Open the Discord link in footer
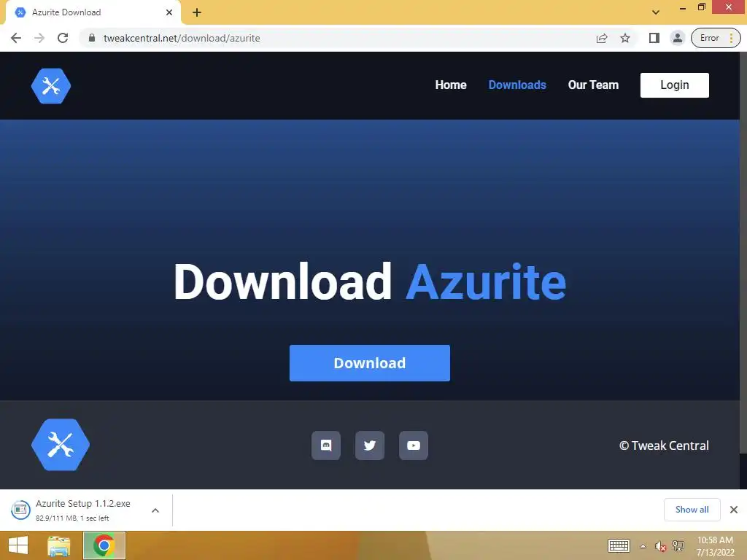Viewport: 747px width, 560px height. pos(326,446)
